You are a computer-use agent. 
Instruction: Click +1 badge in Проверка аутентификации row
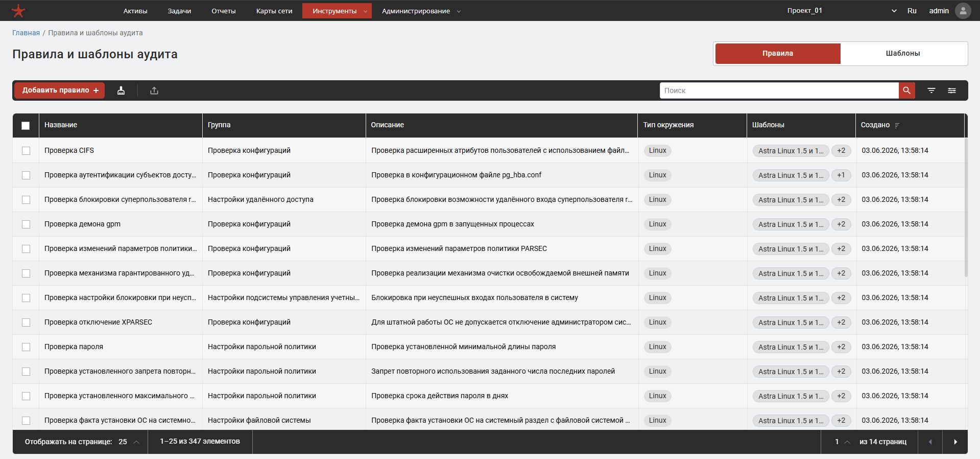(x=841, y=175)
